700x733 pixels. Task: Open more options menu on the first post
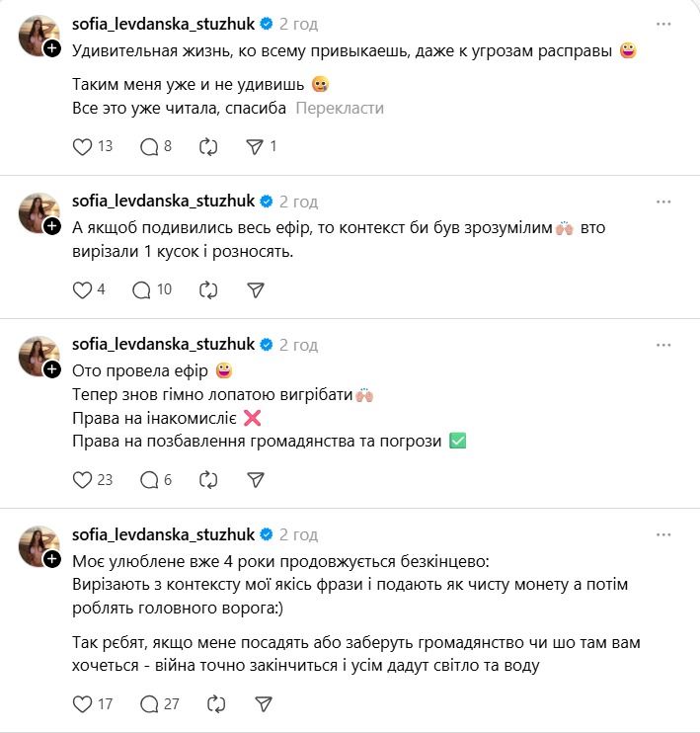[x=665, y=23]
